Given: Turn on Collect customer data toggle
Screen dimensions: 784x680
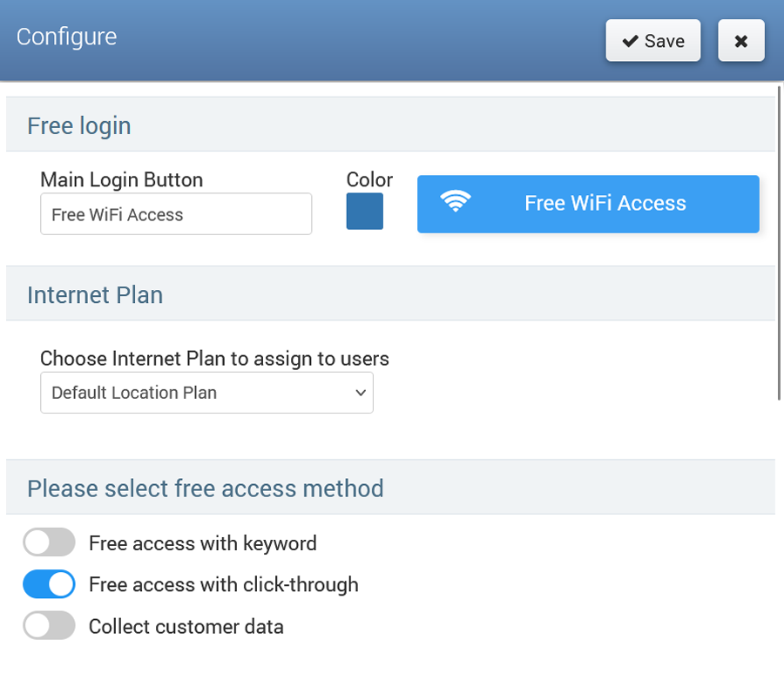Looking at the screenshot, I should click(x=49, y=626).
